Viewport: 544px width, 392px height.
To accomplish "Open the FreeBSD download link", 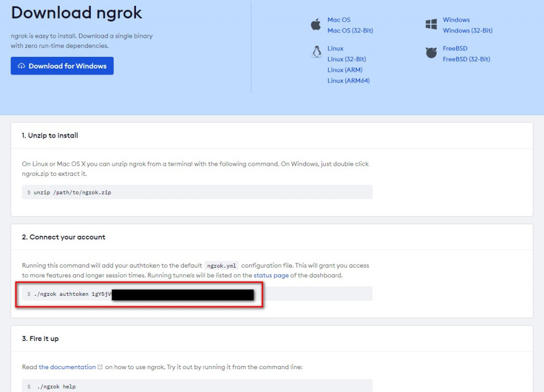I will point(455,48).
